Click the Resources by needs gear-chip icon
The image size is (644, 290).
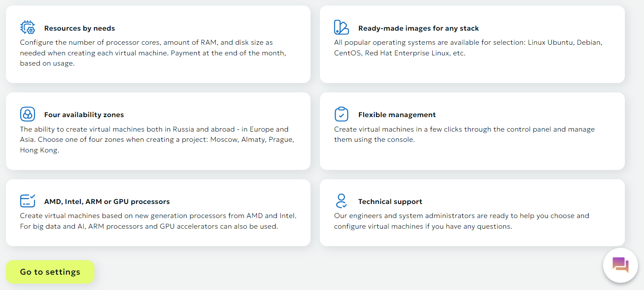[x=28, y=28]
